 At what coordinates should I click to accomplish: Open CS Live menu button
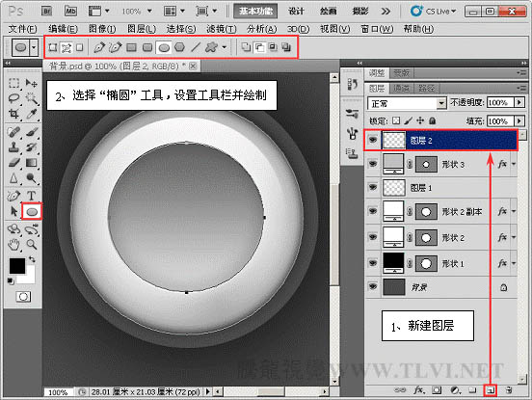click(x=433, y=12)
